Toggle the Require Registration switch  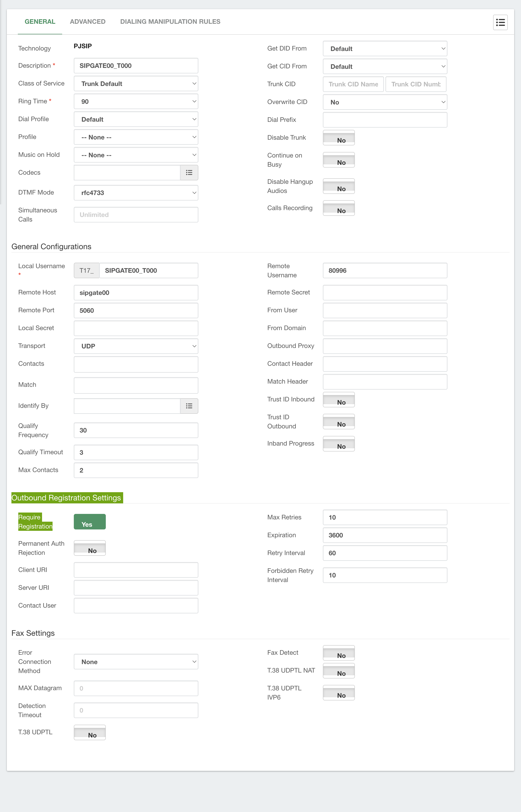[x=90, y=522]
